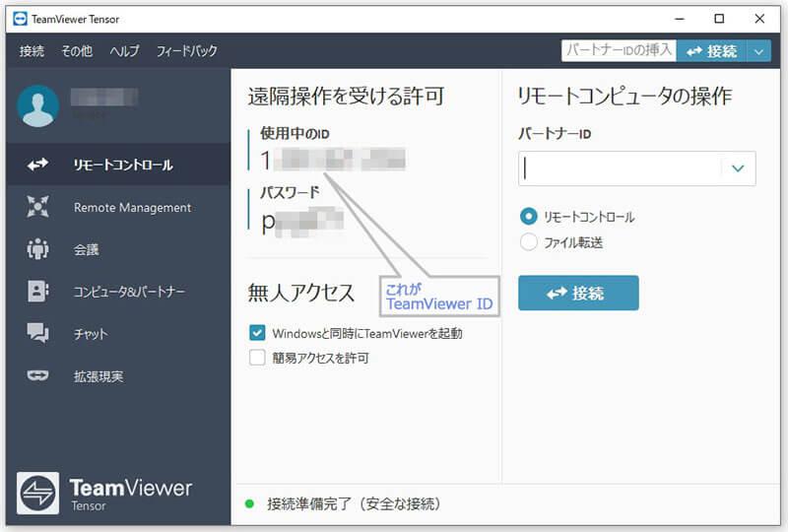Uncheck Windowsと同時にTeamViewerを起動 checkbox

(x=257, y=332)
